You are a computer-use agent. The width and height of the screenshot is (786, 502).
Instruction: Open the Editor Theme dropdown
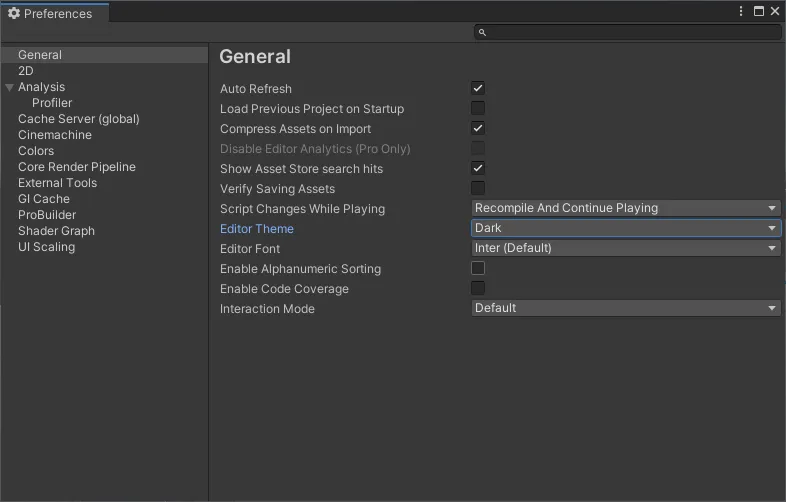tap(626, 228)
